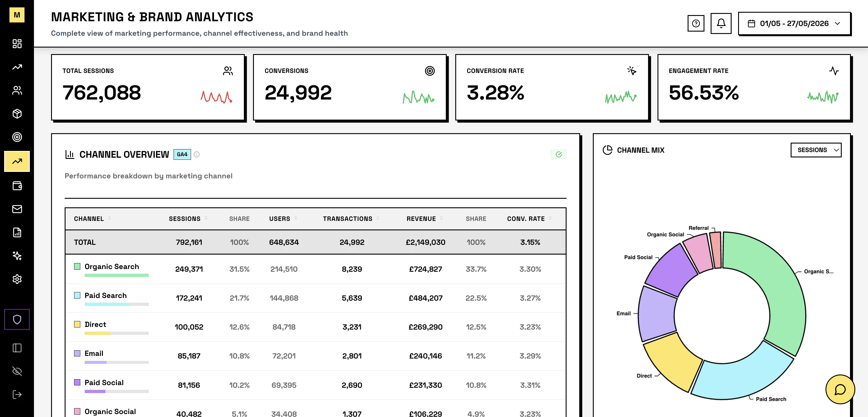The image size is (868, 417).
Task: Open the settings gear icon in sidebar
Action: tap(17, 279)
